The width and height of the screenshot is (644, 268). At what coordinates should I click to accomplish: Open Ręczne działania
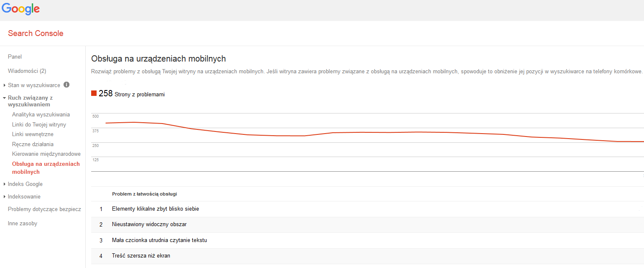[33, 144]
